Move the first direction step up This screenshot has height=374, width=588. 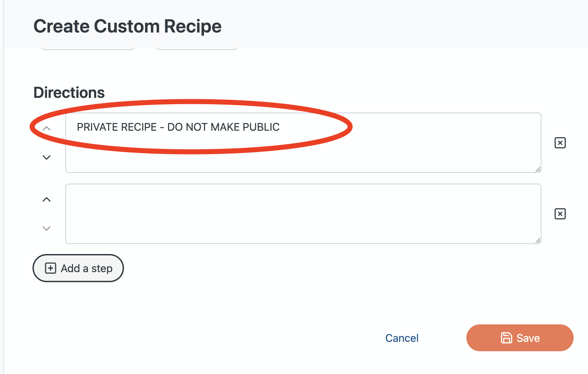tap(47, 129)
